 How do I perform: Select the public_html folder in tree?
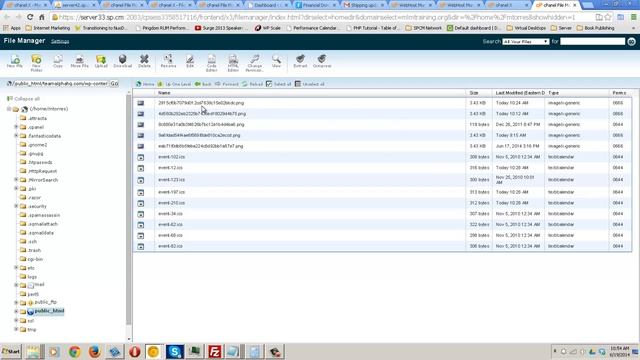click(49, 311)
